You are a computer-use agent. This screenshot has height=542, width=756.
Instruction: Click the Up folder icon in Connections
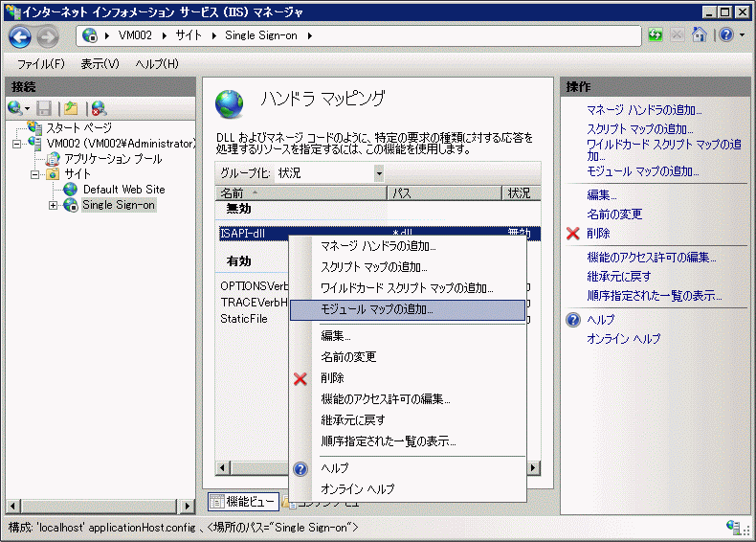71,108
